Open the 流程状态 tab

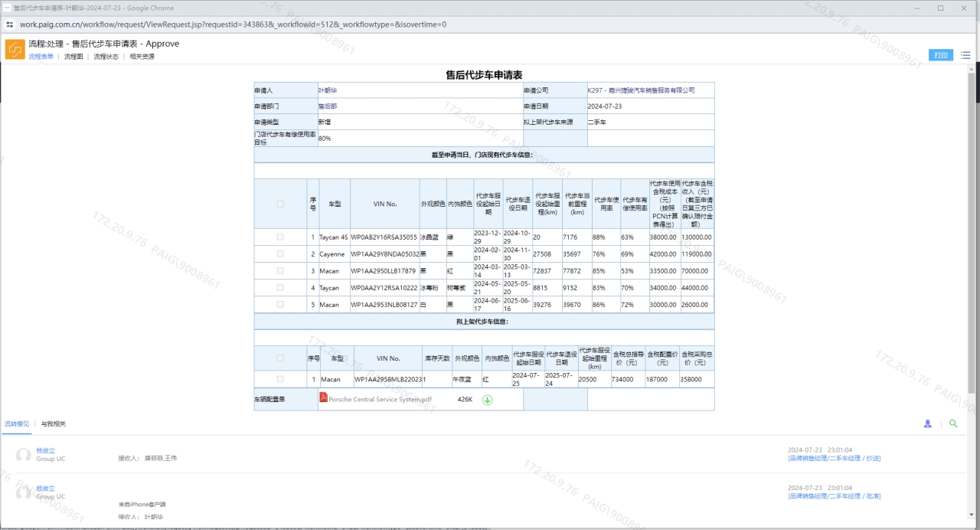click(x=106, y=57)
